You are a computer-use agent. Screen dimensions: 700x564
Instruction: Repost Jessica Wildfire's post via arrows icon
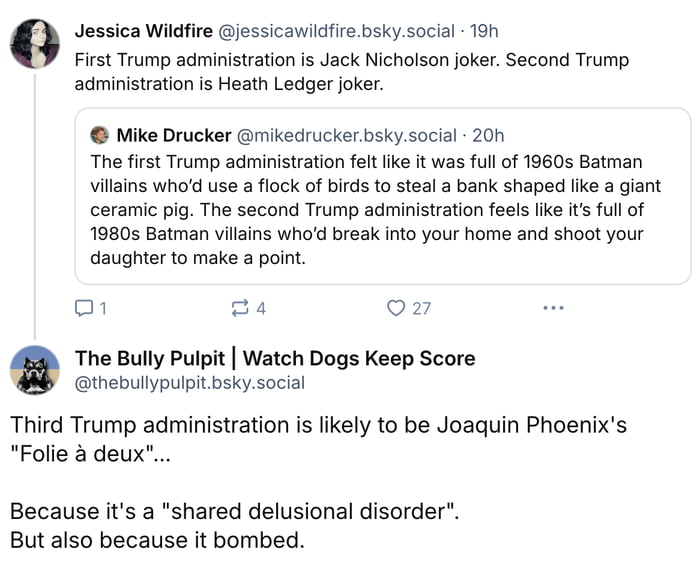click(240, 308)
